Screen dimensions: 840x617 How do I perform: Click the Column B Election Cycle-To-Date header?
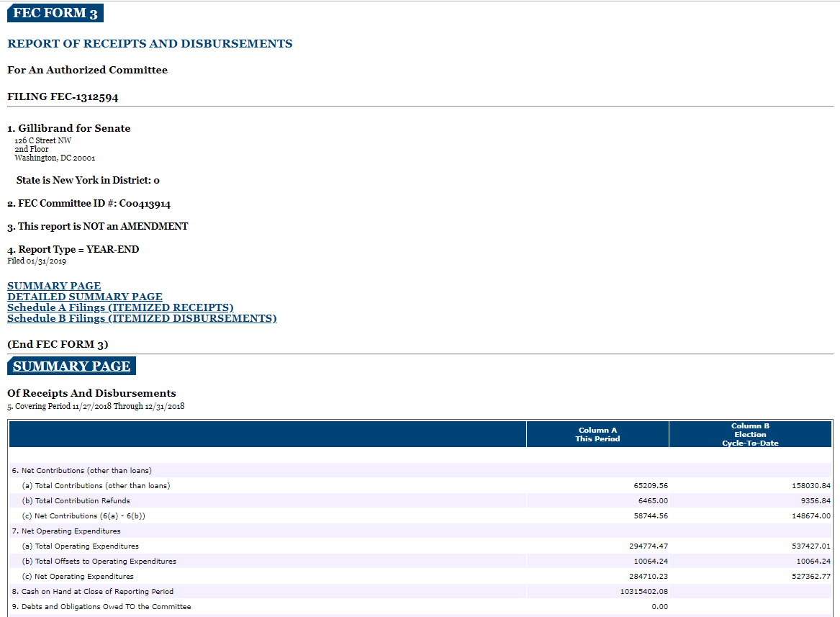pyautogui.click(x=750, y=434)
